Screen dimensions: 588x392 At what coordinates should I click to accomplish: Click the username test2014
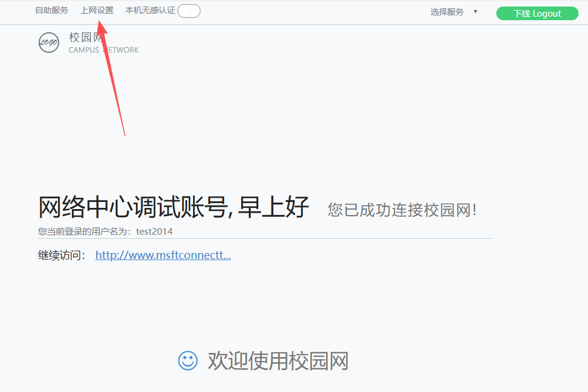click(154, 232)
